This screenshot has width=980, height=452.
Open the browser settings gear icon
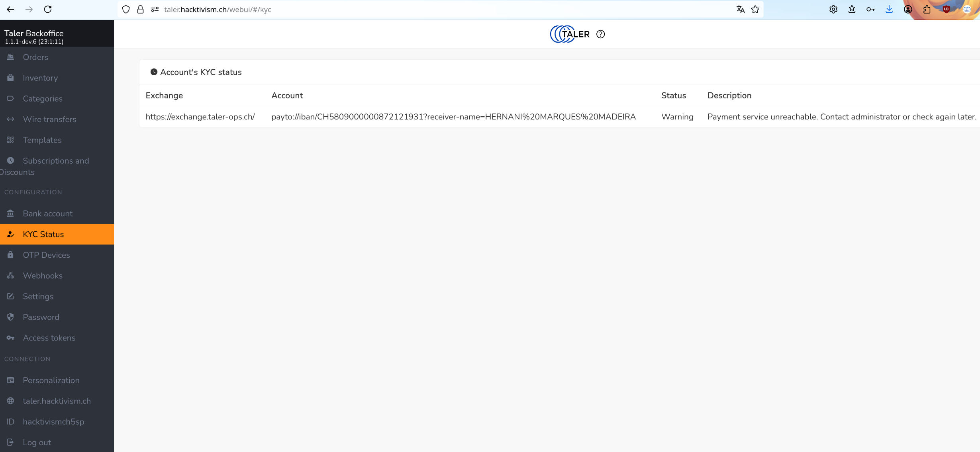833,10
